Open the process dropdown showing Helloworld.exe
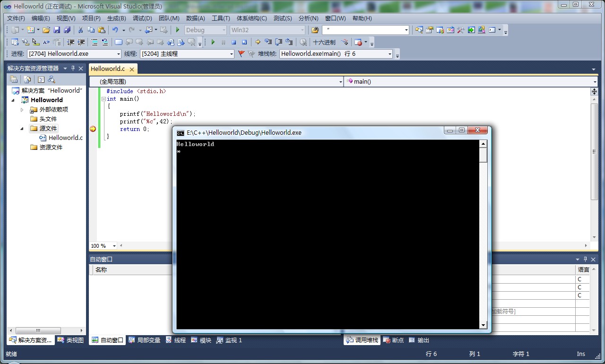The width and height of the screenshot is (605, 364). coord(74,54)
